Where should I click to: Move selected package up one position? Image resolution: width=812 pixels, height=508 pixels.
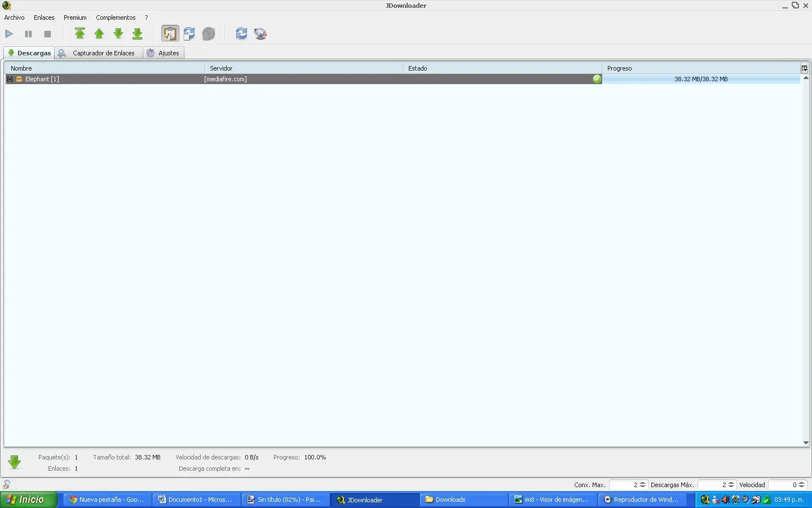99,34
